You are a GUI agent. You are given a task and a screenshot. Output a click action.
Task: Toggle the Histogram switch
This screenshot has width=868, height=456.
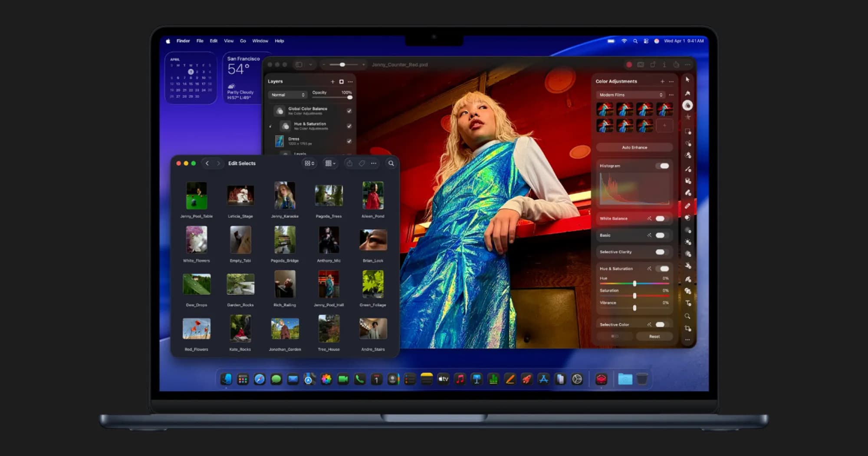pos(663,166)
